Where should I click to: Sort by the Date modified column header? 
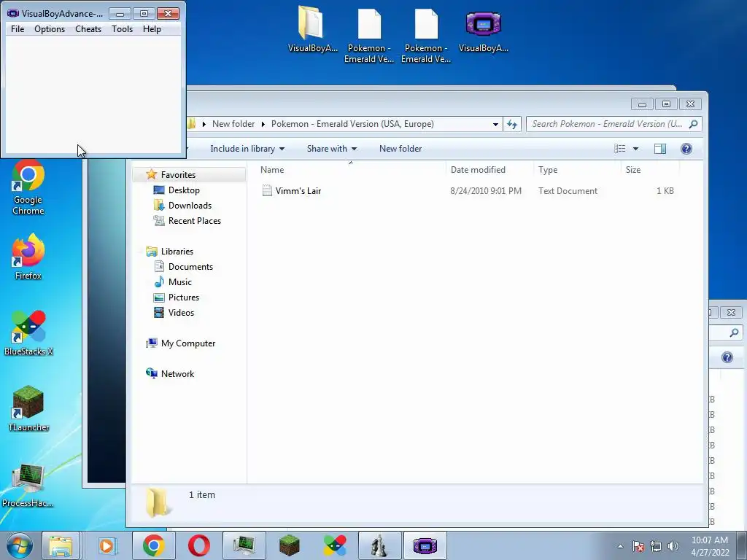click(x=489, y=169)
